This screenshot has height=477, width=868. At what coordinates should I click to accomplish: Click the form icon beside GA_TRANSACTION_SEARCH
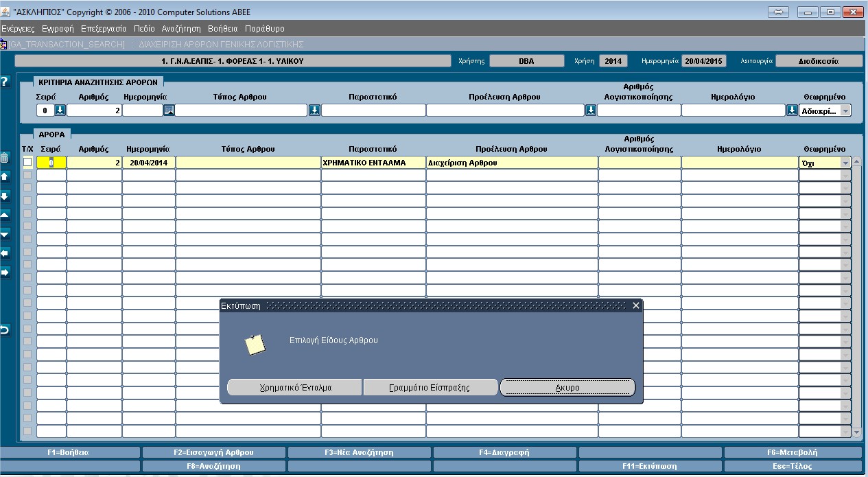[3, 44]
